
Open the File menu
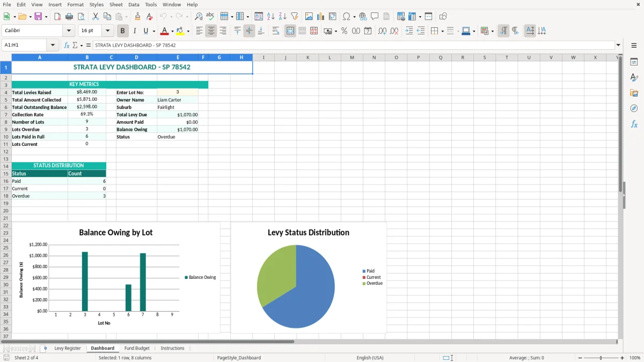coord(7,4)
